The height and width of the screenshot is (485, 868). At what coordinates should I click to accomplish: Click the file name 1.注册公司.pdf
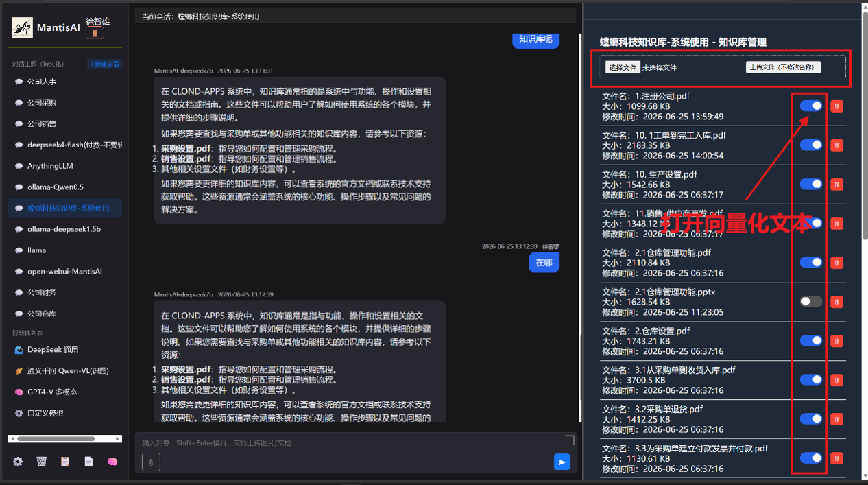coord(662,96)
